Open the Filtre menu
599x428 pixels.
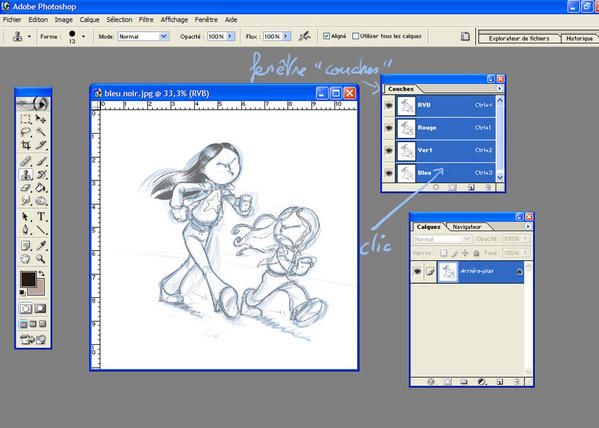[146, 19]
